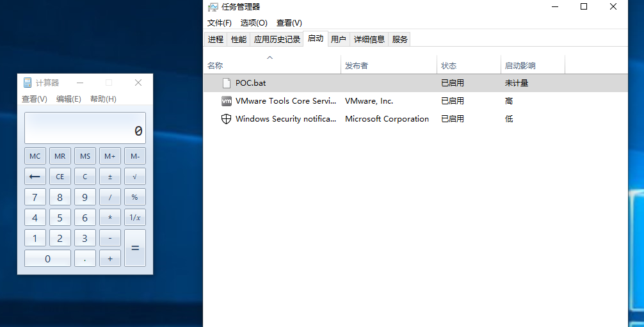Viewport: 644px width, 327px height.
Task: Click the 6 key on Calculator
Action: pyautogui.click(x=85, y=218)
